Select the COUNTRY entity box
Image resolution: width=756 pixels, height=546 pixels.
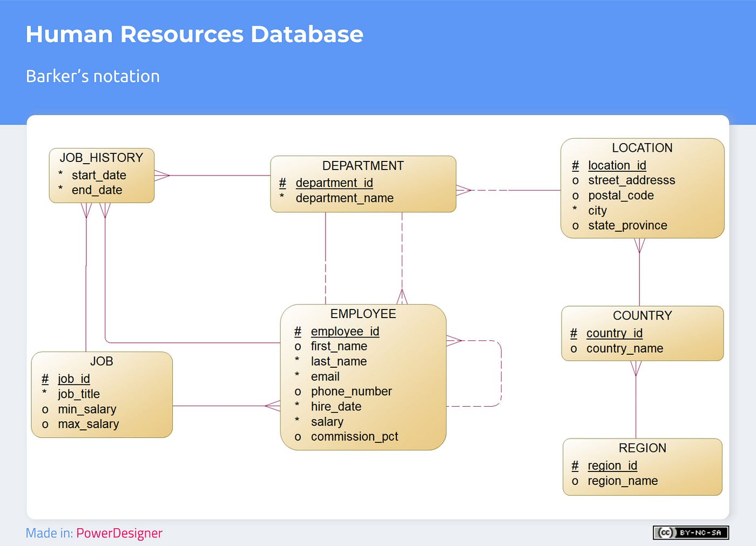pyautogui.click(x=643, y=332)
